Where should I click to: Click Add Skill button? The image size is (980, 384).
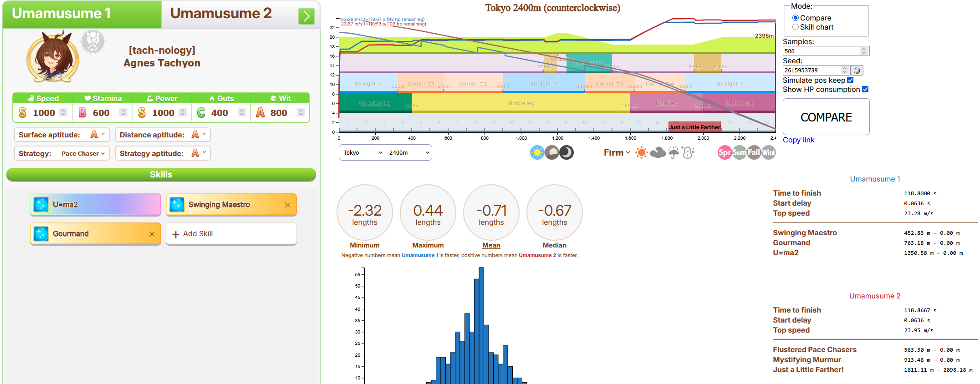pyautogui.click(x=231, y=234)
